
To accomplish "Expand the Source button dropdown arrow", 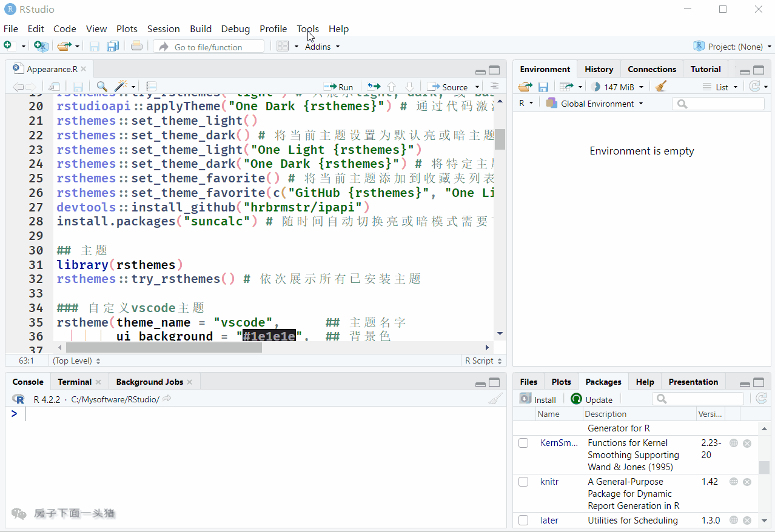I will click(478, 87).
